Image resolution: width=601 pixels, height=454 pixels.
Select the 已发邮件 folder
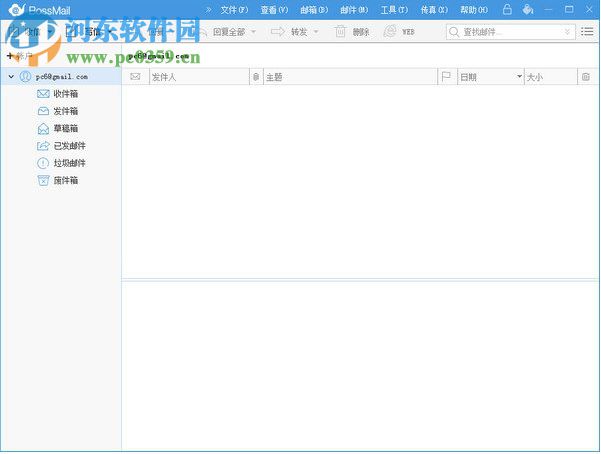[x=69, y=146]
